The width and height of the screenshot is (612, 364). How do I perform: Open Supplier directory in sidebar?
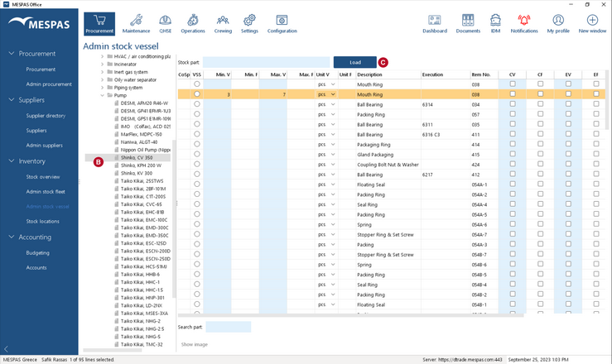click(x=46, y=116)
